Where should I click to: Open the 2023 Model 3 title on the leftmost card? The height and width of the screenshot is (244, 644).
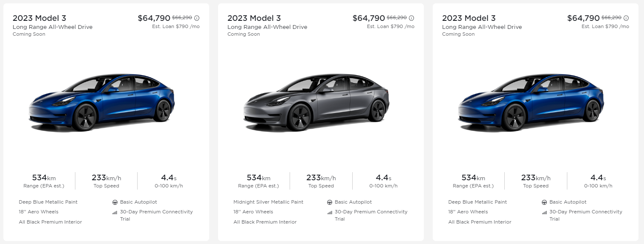39,18
